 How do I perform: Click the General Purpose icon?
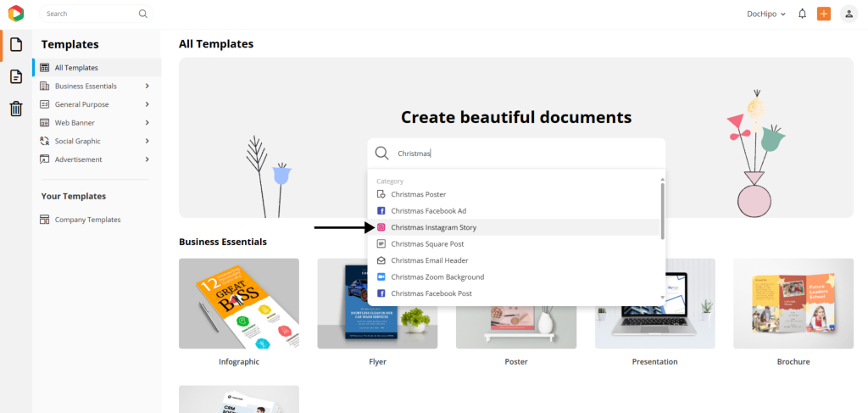point(45,104)
